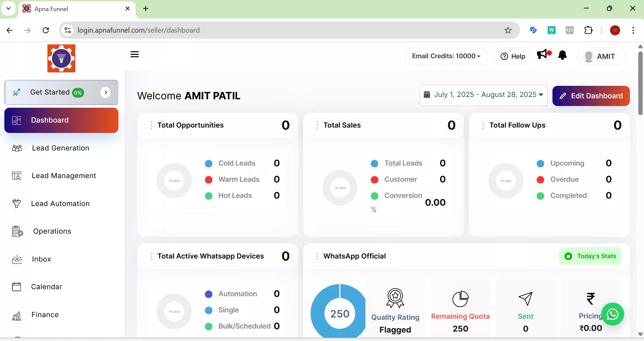644x341 pixels.
Task: Click the W browser extension icon
Action: [x=551, y=30]
